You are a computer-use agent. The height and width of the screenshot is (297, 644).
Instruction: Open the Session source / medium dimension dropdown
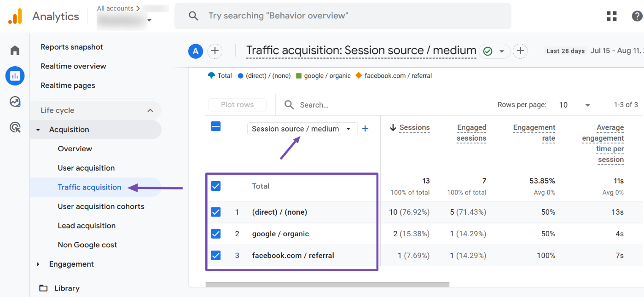tap(302, 129)
